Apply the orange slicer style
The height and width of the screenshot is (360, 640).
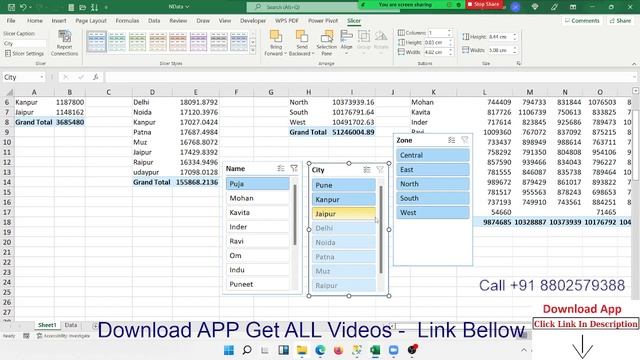coord(158,42)
